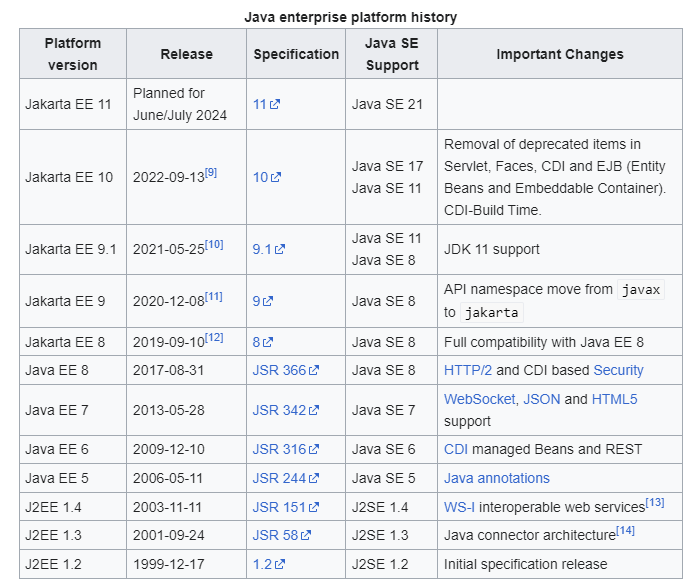The image size is (690, 586).
Task: Follow the WebSocket link
Action: tap(479, 399)
